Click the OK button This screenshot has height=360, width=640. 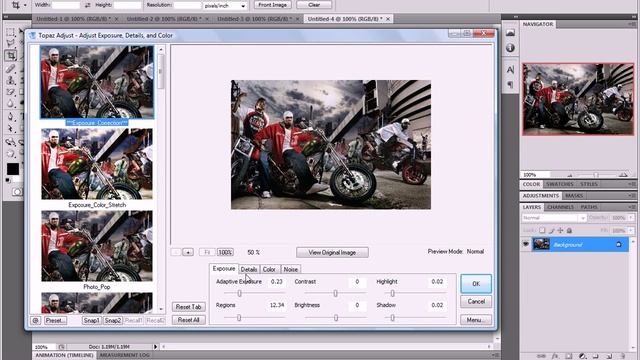(476, 284)
